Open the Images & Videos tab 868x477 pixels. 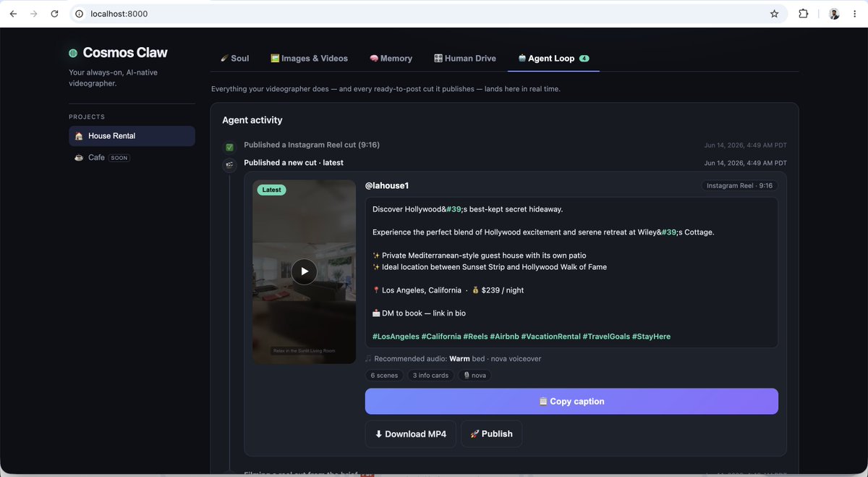tap(309, 59)
